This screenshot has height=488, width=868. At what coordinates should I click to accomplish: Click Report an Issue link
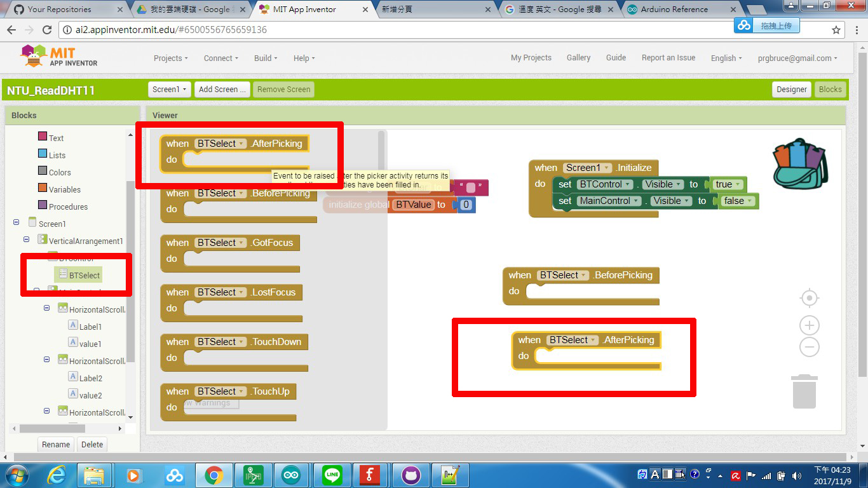[668, 57]
